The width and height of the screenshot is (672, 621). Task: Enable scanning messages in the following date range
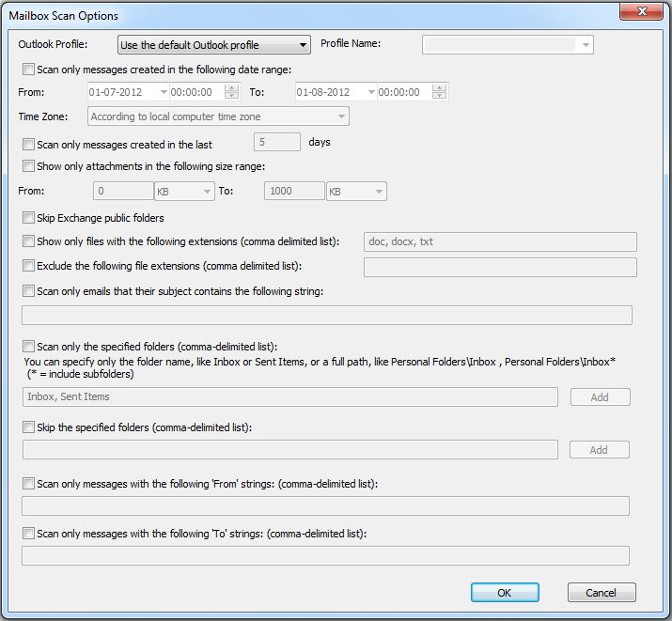(x=29, y=69)
